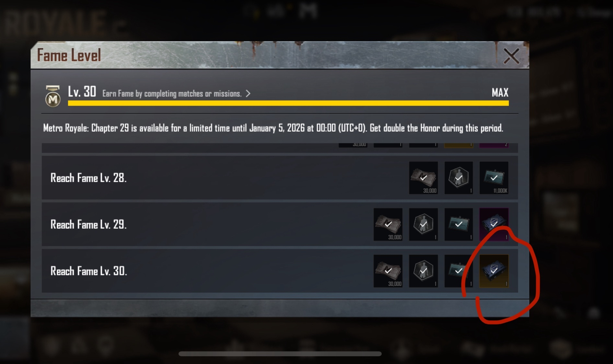The width and height of the screenshot is (613, 364).
Task: Select the Lv. 30 teal card reward
Action: pyautogui.click(x=458, y=271)
